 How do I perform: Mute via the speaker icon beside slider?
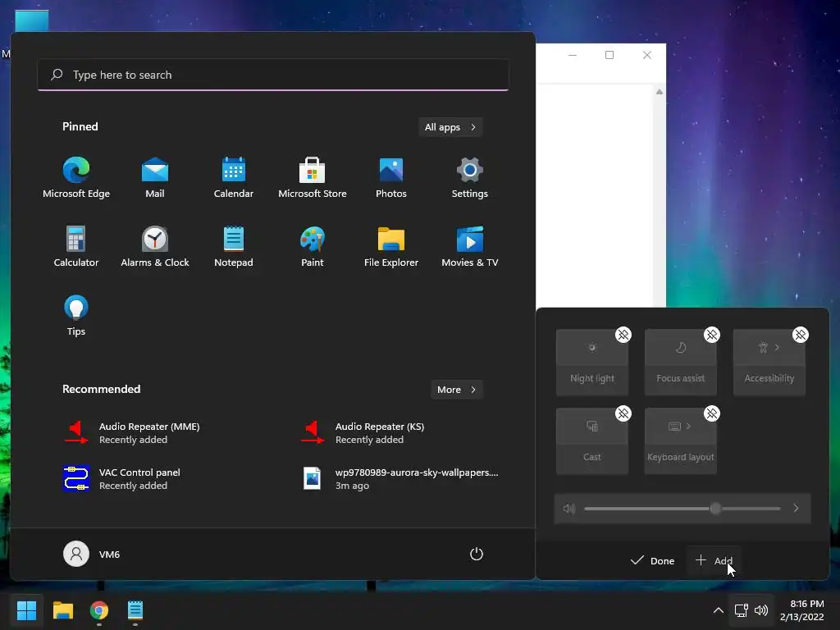click(x=569, y=509)
